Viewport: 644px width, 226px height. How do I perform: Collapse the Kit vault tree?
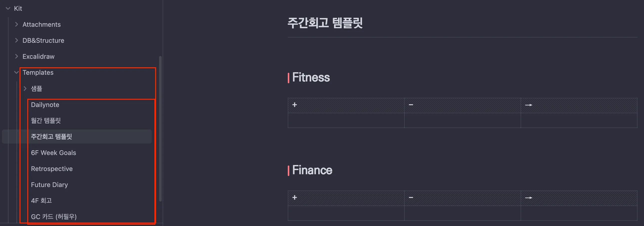(8, 8)
